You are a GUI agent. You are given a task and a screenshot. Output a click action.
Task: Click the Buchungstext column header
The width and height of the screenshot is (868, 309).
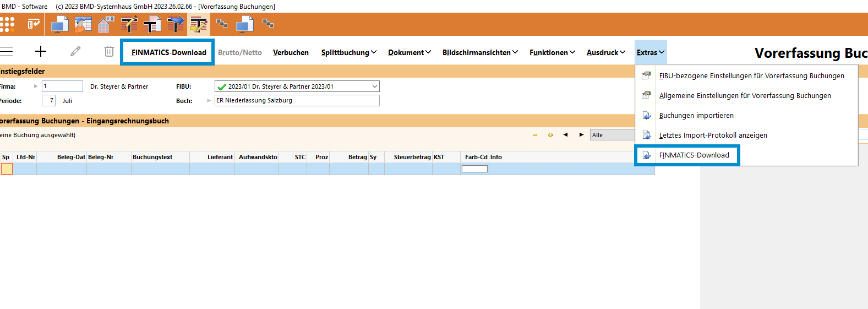click(160, 157)
